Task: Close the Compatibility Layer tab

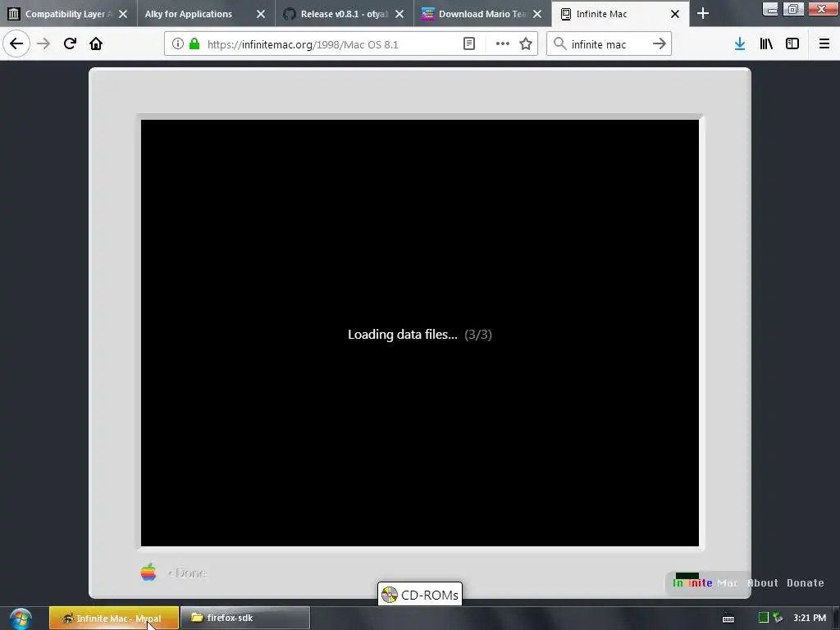Action: 123,14
